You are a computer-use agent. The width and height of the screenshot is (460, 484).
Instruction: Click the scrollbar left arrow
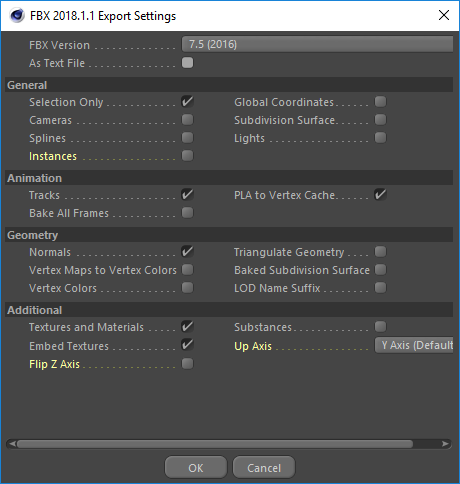(12, 444)
